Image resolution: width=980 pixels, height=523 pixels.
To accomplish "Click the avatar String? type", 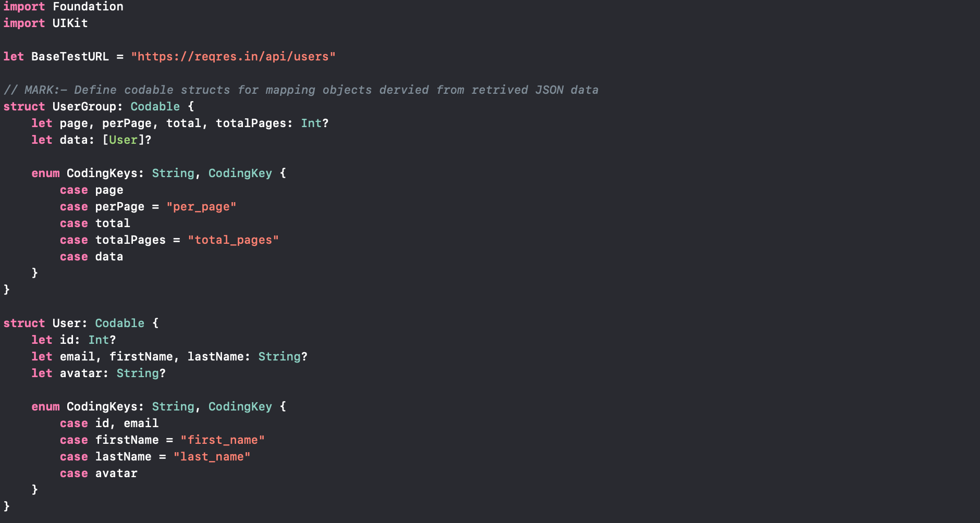I will [x=141, y=373].
